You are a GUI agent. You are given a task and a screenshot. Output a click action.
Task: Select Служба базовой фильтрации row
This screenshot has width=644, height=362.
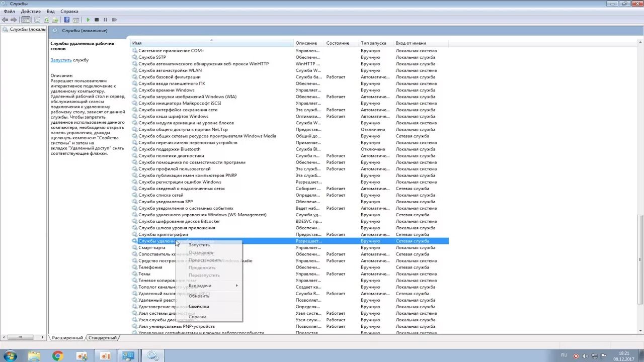pos(290,77)
